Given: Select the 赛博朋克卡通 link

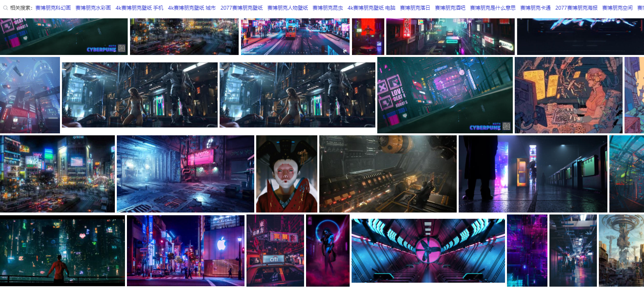Looking at the screenshot, I should click(x=535, y=8).
